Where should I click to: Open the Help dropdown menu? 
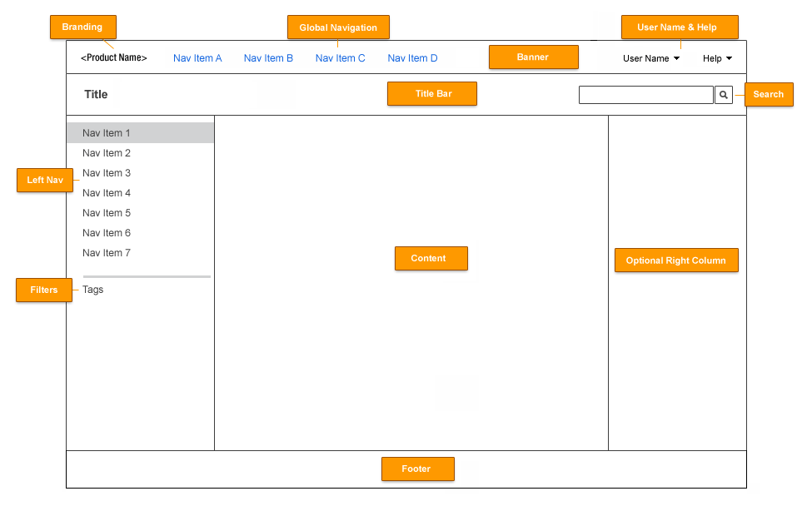click(x=715, y=58)
